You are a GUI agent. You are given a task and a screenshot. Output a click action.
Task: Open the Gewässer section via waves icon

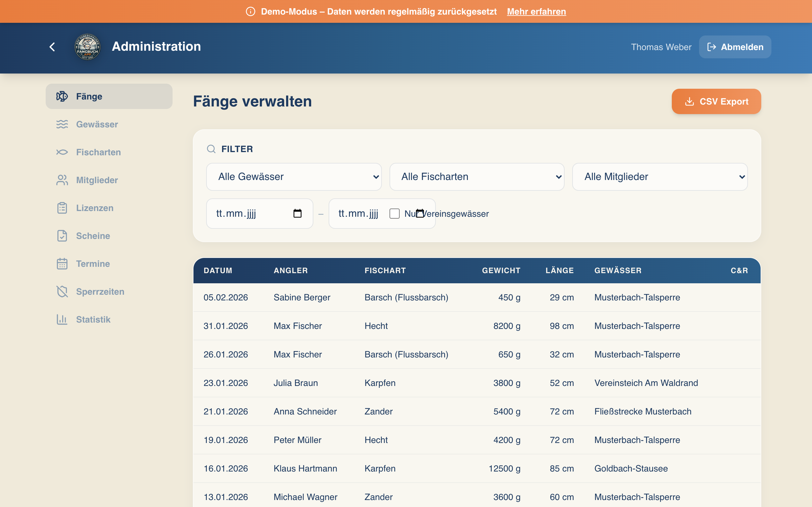coord(62,124)
